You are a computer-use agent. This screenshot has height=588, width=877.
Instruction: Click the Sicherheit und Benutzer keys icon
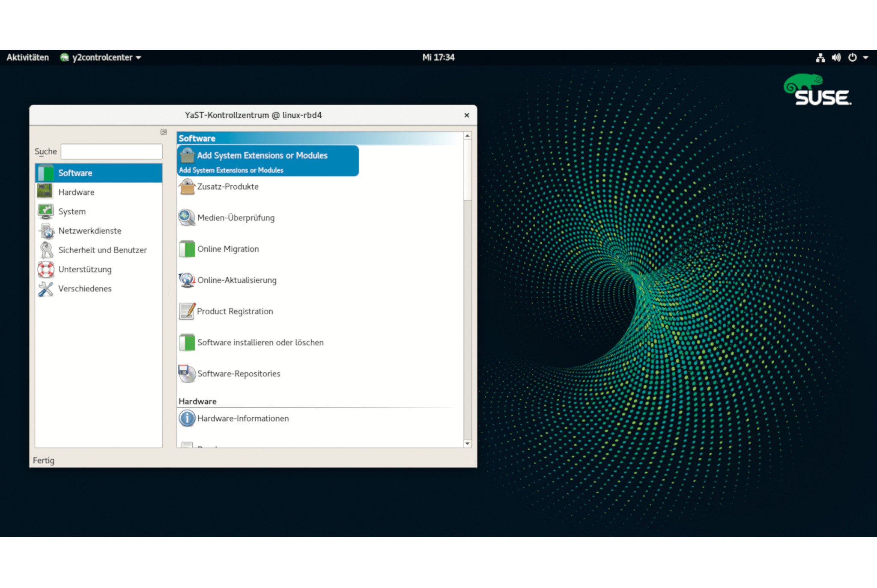point(46,250)
